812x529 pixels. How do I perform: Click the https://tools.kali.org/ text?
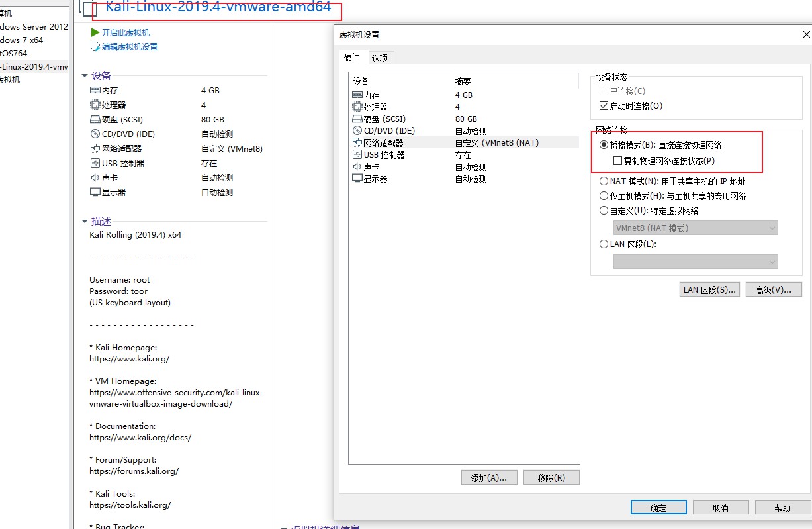click(x=130, y=505)
